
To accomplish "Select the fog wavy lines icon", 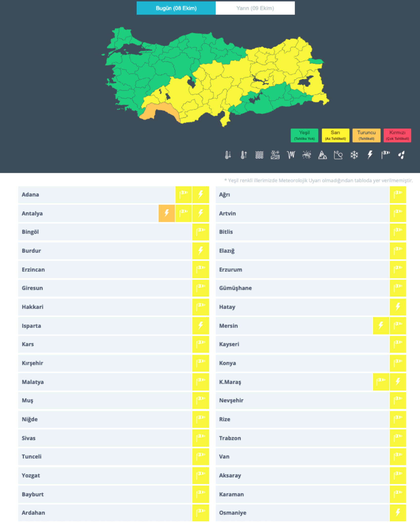I will (x=259, y=155).
